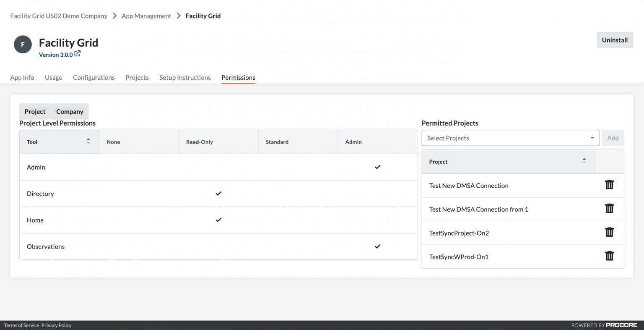644x330 pixels.
Task: Click the Facility Grid app logo
Action: pyautogui.click(x=23, y=44)
